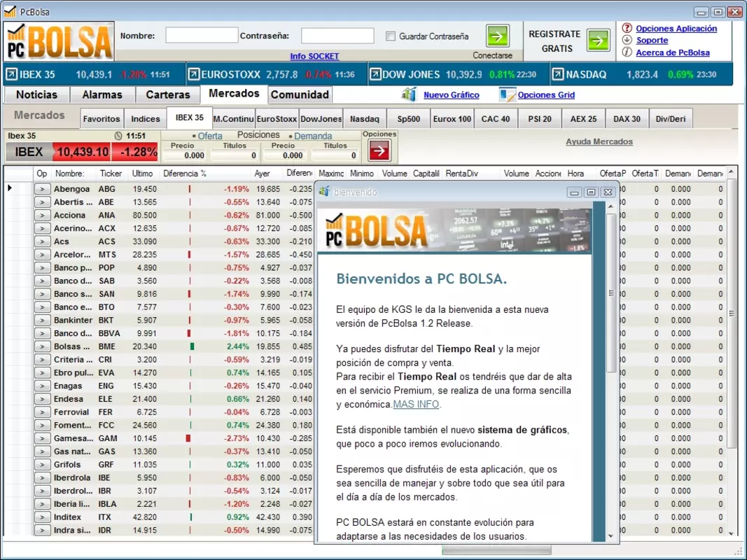Image resolution: width=747 pixels, height=560 pixels.
Task: Sort grid by the Ticker column header
Action: (x=111, y=174)
